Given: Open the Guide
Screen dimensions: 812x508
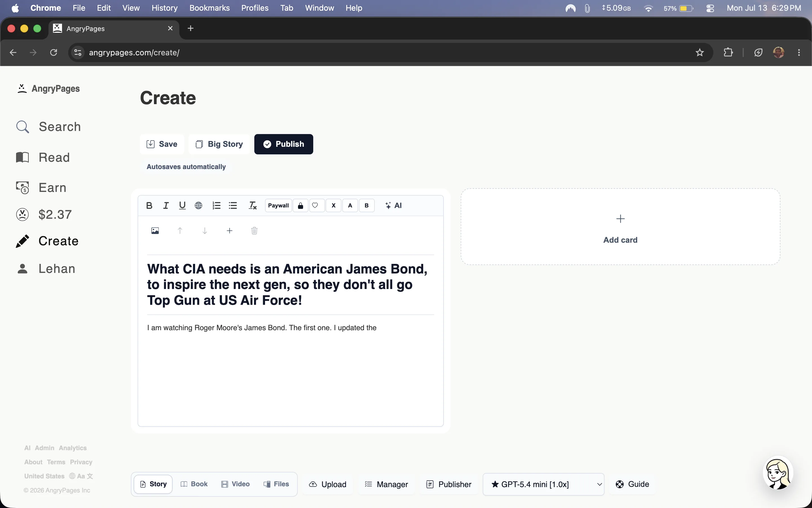Looking at the screenshot, I should 632,484.
